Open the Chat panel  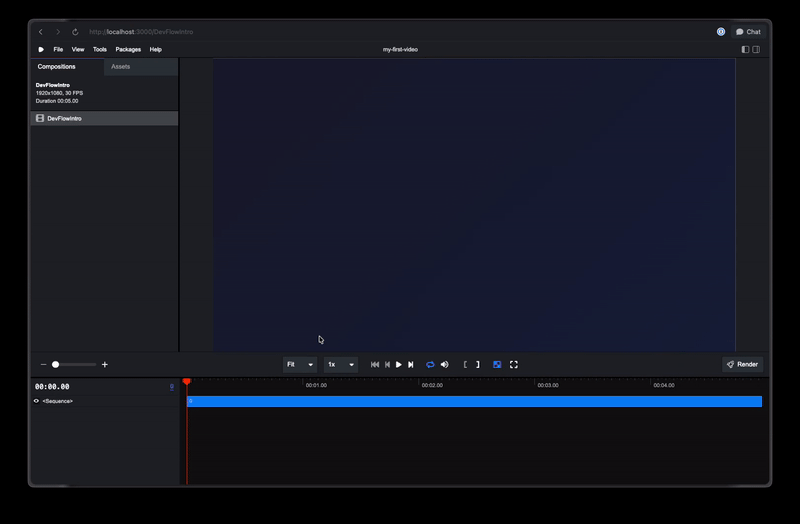(x=748, y=32)
